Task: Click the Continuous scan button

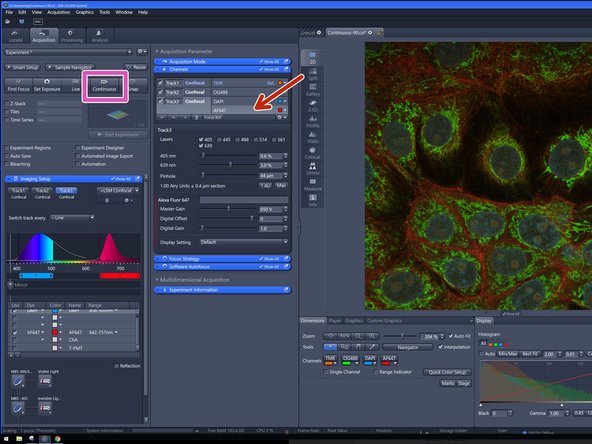Action: [x=105, y=85]
